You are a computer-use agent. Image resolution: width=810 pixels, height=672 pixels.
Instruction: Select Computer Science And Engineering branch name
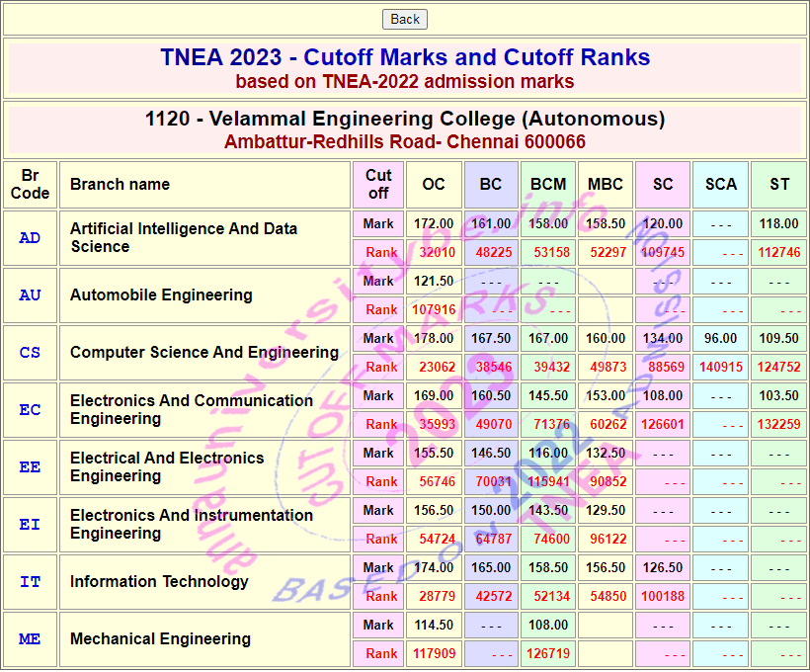click(x=204, y=353)
